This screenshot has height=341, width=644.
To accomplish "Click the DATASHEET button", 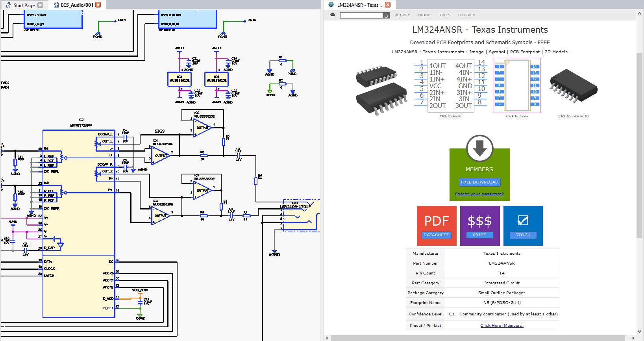I will [436, 235].
